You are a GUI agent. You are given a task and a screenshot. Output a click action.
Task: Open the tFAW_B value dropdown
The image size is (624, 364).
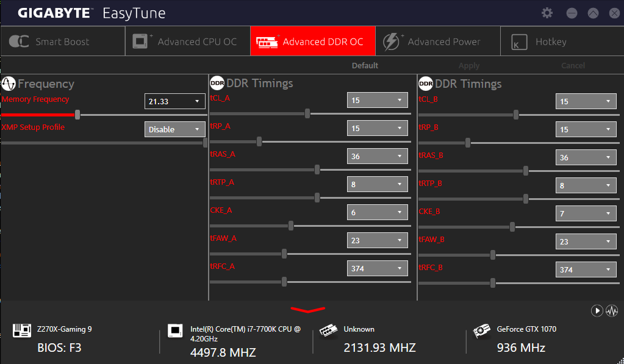586,241
